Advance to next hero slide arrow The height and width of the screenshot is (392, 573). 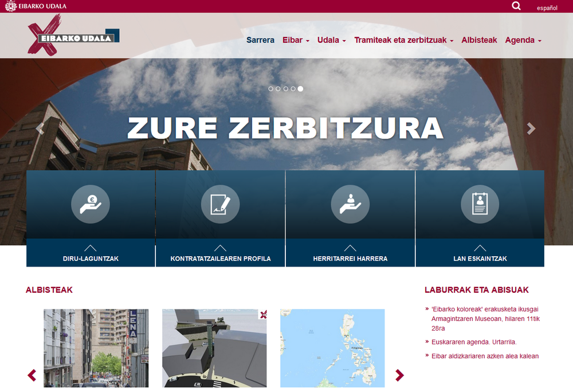point(531,128)
